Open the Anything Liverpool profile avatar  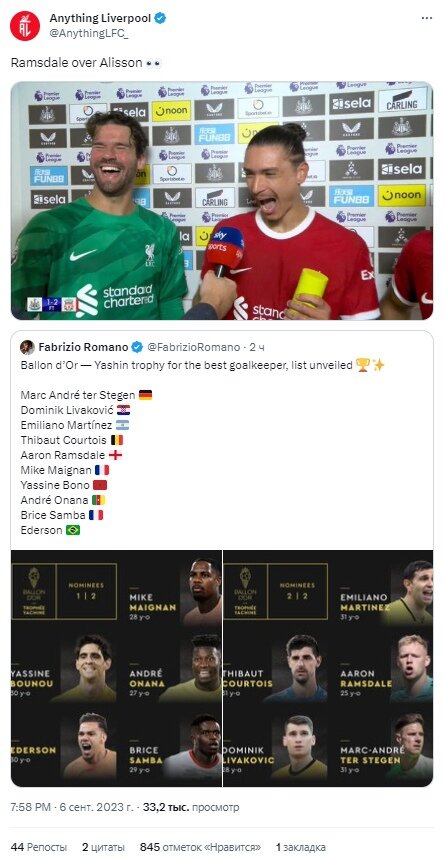tap(25, 25)
